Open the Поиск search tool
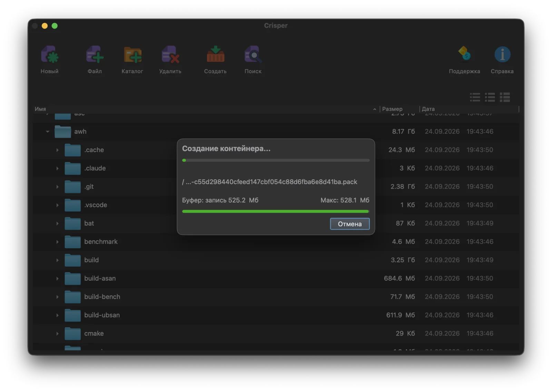 click(x=253, y=55)
